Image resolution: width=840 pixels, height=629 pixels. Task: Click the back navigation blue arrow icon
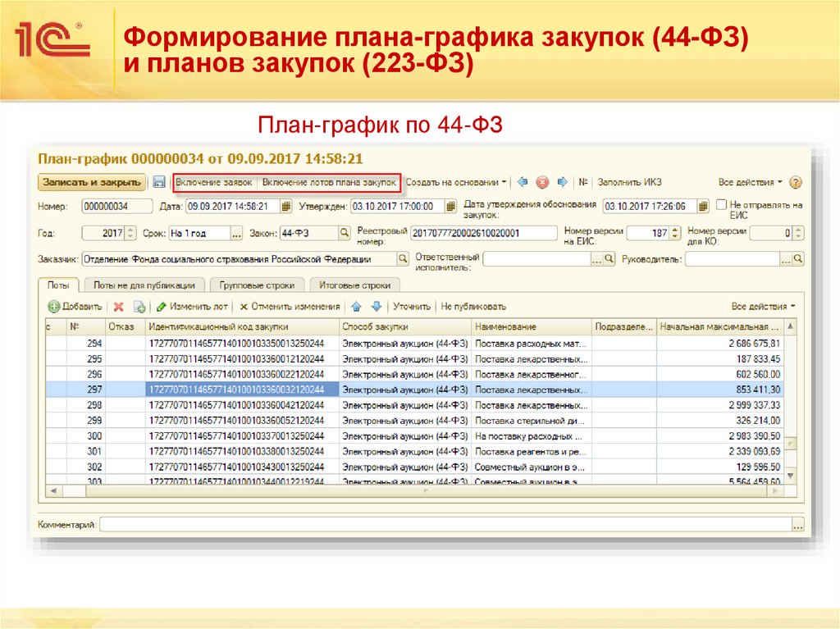(x=523, y=180)
